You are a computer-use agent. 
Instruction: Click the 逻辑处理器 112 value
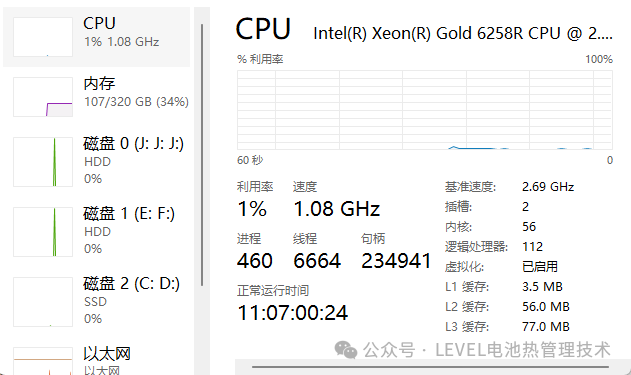(532, 246)
